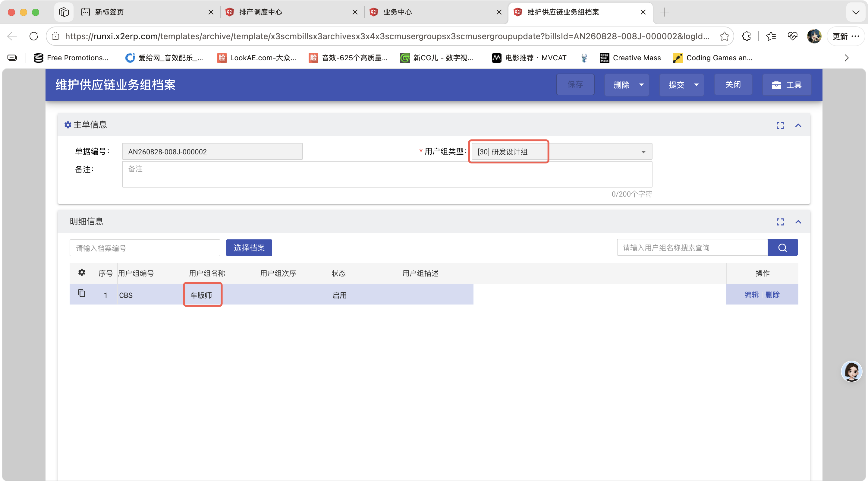Open browser essentials heartbeat icon

tap(792, 36)
